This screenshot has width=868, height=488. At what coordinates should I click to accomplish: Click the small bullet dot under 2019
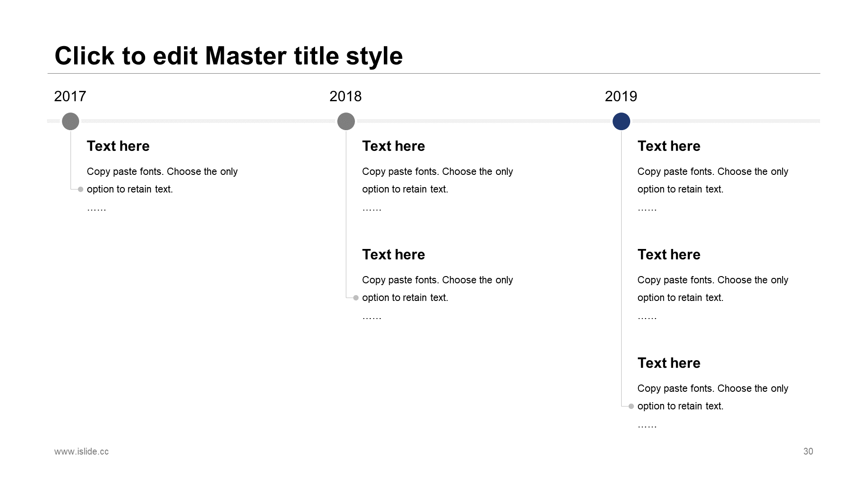coord(631,406)
